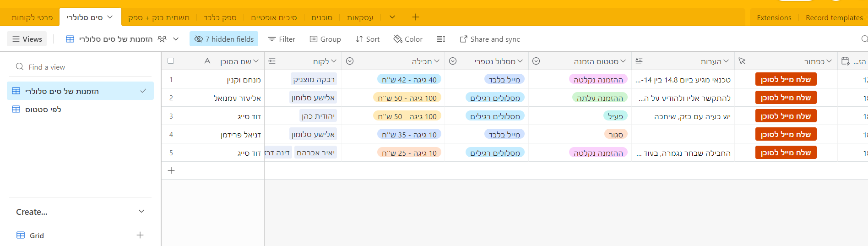Screen dimensions: 868x246
Task: Click the יהודית כהן linked customer chip
Action: (318, 116)
